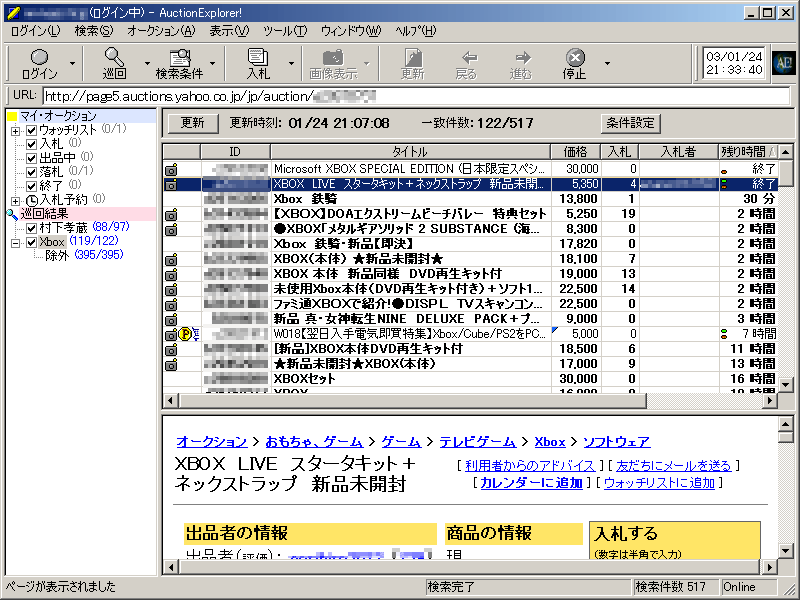Image resolution: width=800 pixels, height=600 pixels.
Task: Toggle the 終了 checkbox
Action: coord(32,186)
